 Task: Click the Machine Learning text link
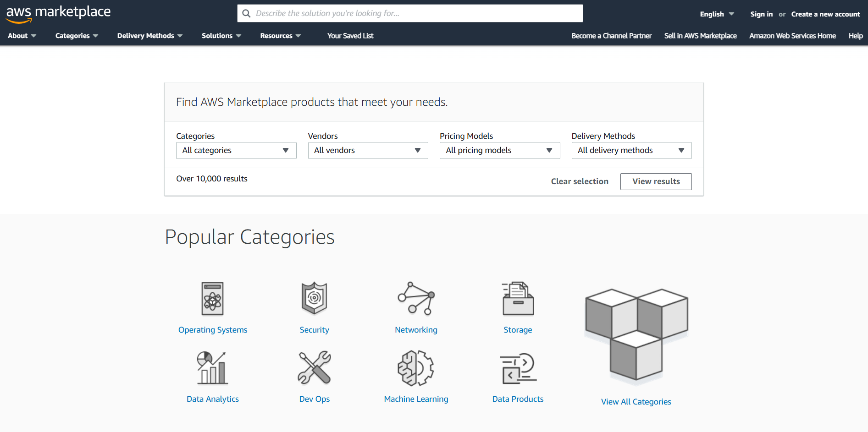point(416,399)
